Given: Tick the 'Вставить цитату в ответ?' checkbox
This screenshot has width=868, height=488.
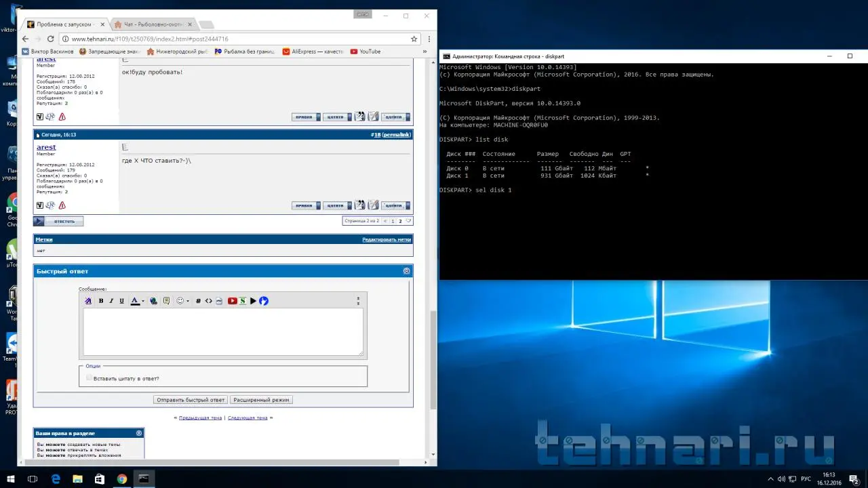Looking at the screenshot, I should click(x=90, y=378).
